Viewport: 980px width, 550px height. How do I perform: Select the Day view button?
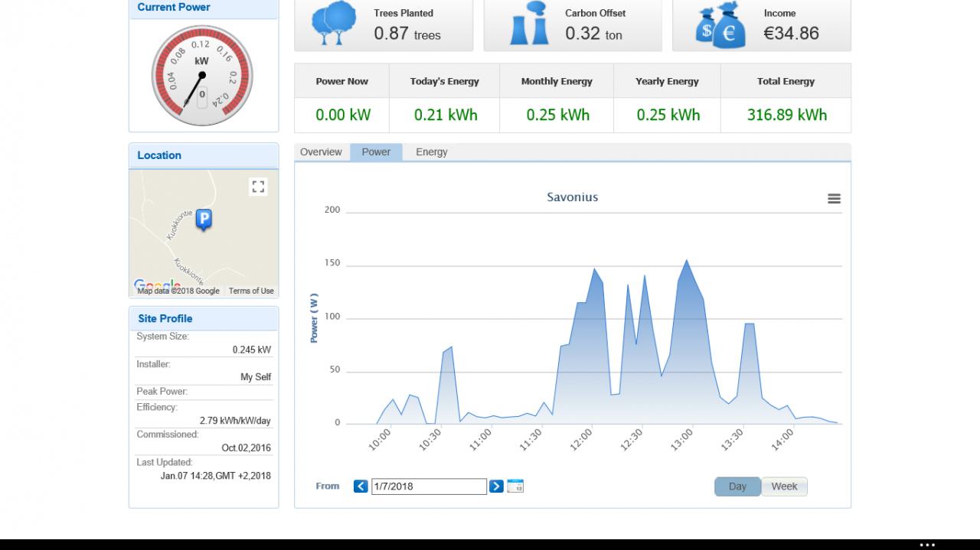tap(737, 487)
